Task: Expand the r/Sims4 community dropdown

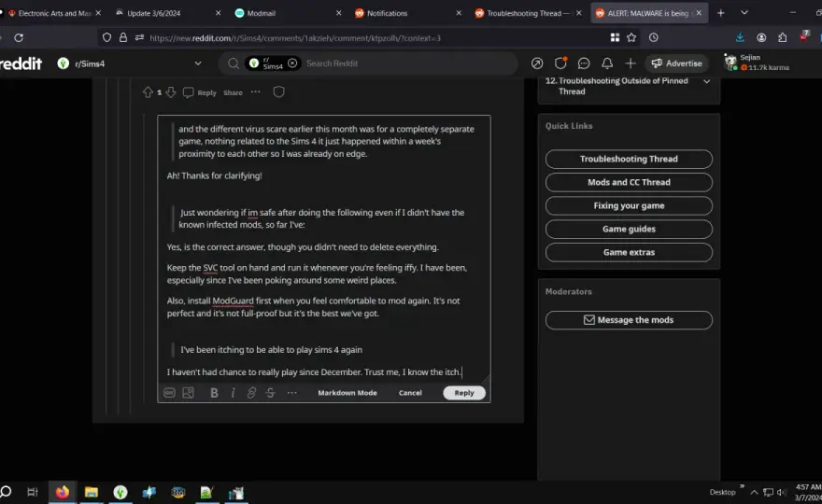Action: point(198,63)
